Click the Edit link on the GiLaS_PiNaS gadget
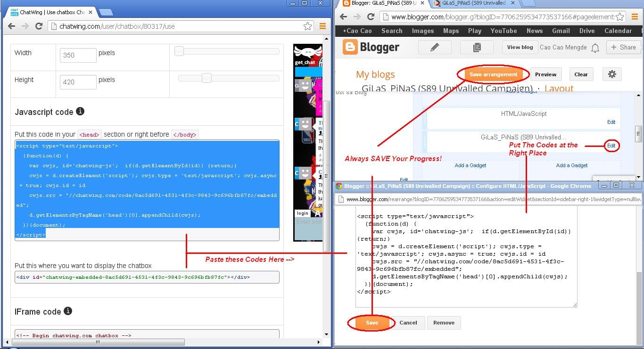The image size is (644, 349). tap(611, 146)
